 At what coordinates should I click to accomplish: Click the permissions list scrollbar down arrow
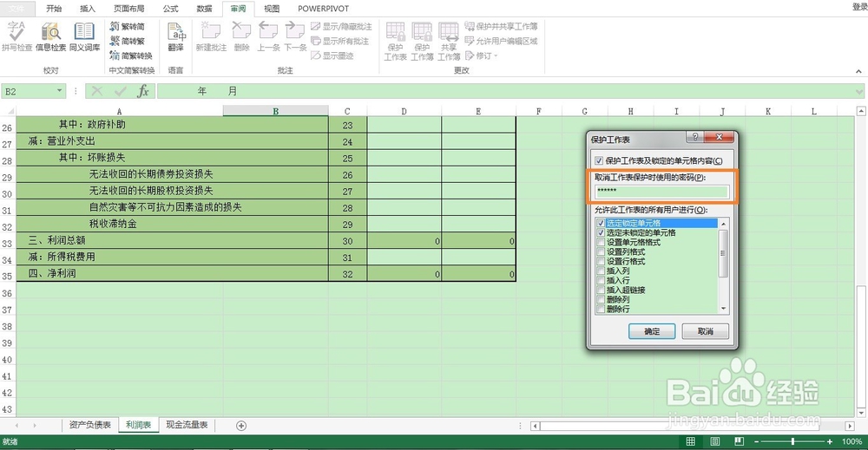click(x=723, y=309)
